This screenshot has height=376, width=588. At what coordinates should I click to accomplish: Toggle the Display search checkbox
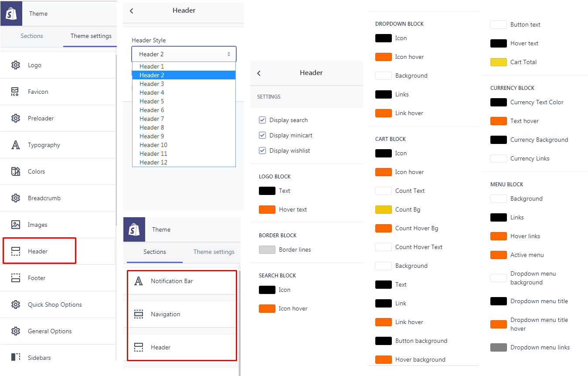(x=262, y=120)
